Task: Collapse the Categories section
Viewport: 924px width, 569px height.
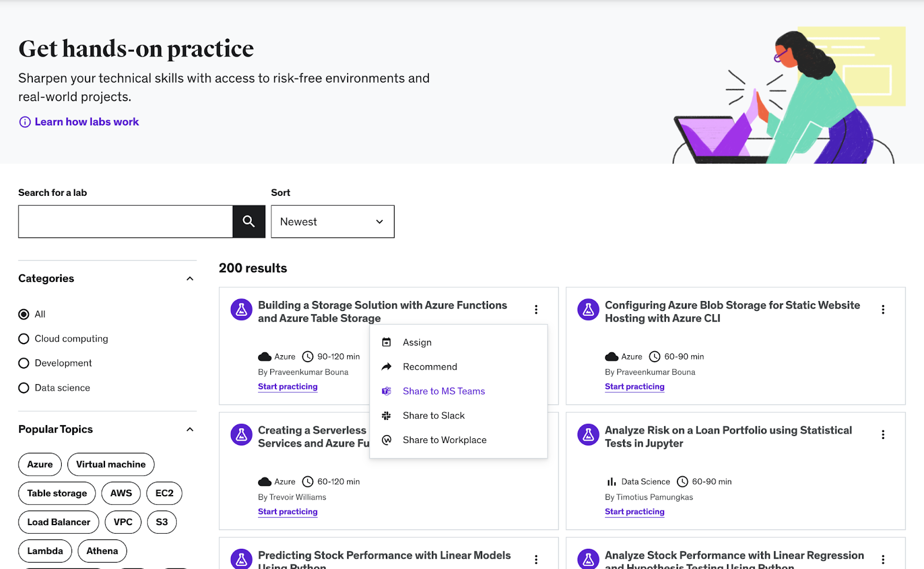Action: [190, 278]
